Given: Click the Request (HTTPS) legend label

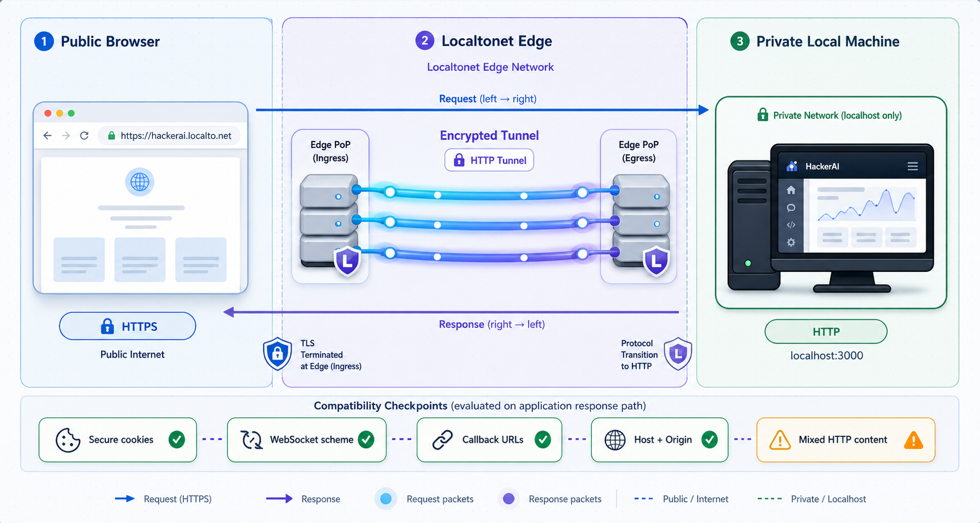Looking at the screenshot, I should 178,499.
